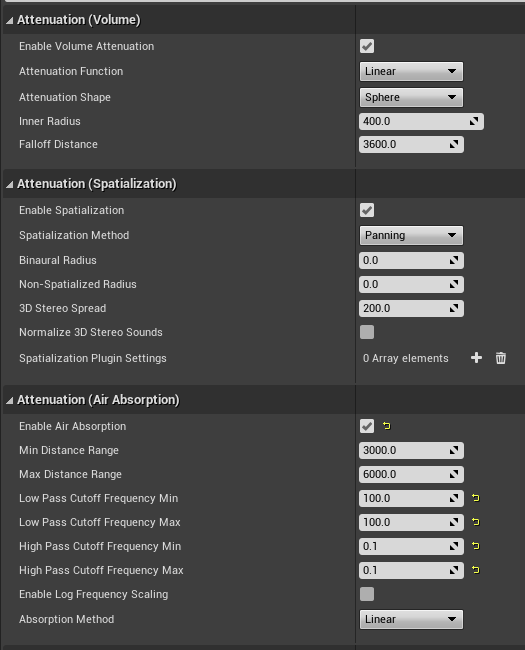
Task: Open the Absorption Method dropdown
Action: [x=411, y=619]
